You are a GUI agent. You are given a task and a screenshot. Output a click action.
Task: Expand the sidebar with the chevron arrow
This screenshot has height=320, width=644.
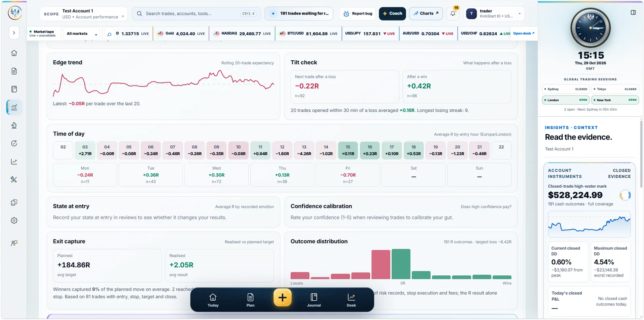14,33
